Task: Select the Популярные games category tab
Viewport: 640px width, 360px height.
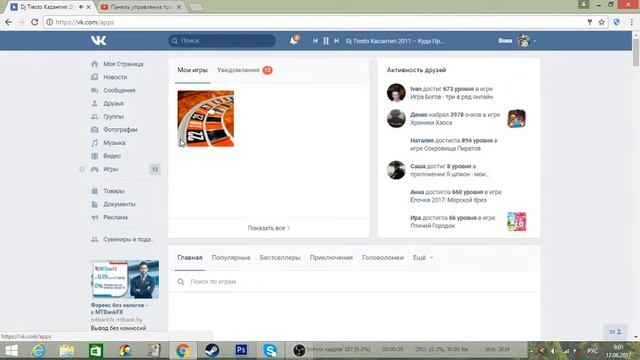Action: pyautogui.click(x=231, y=258)
